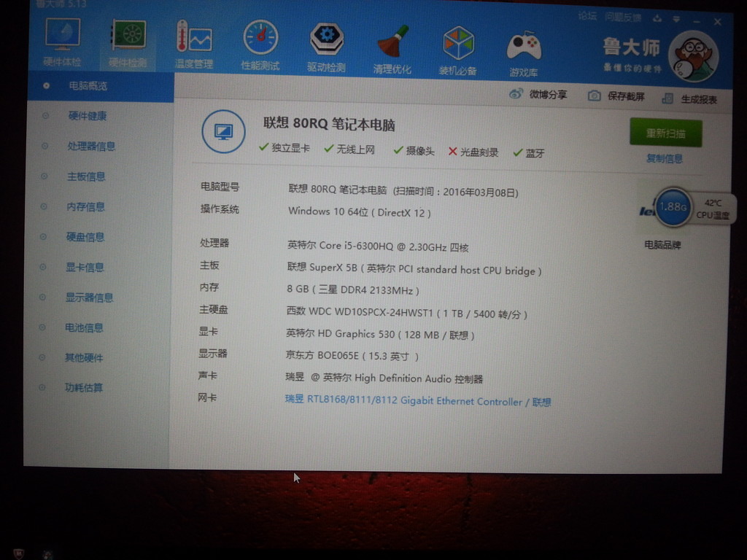Click the 鲁大师 mascot avatar
The width and height of the screenshot is (747, 560).
[x=693, y=57]
